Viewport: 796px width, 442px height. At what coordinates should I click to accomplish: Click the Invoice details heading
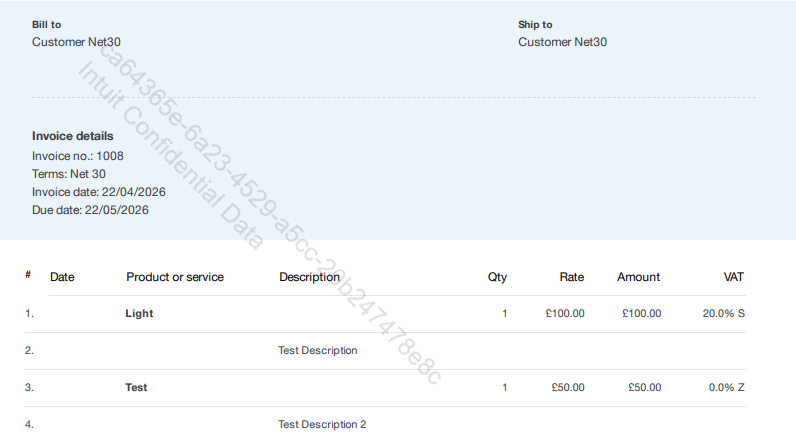pyautogui.click(x=73, y=136)
